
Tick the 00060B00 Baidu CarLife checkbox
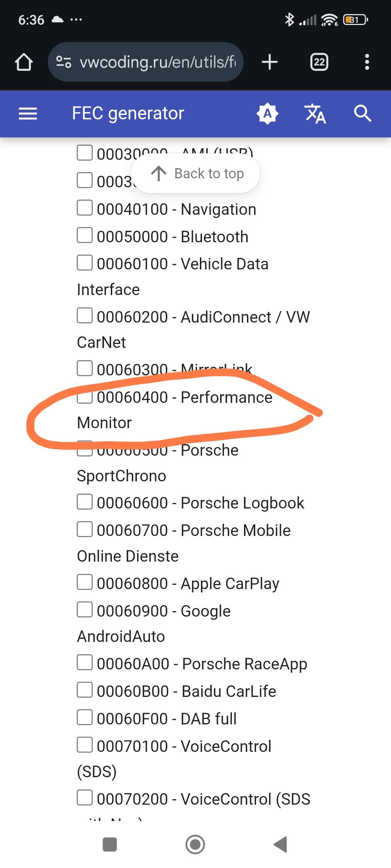pos(85,690)
